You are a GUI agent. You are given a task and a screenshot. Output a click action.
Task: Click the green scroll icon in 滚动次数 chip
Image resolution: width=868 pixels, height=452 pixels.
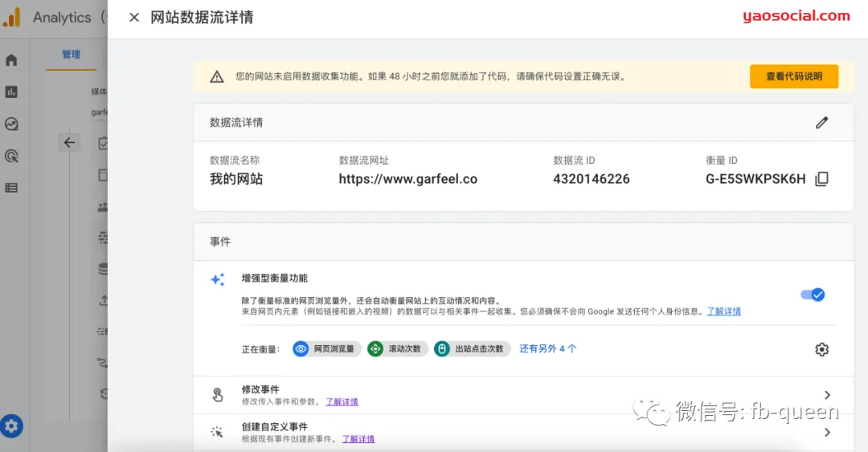pos(375,349)
